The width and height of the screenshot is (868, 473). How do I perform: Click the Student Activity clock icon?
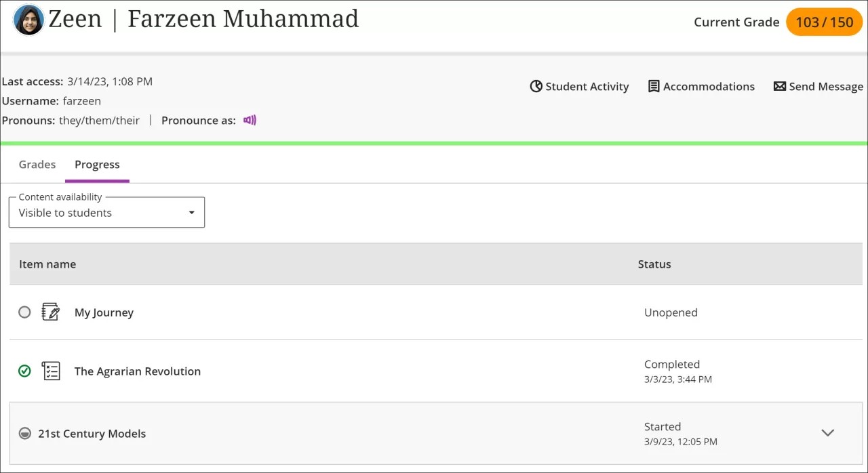tap(536, 86)
